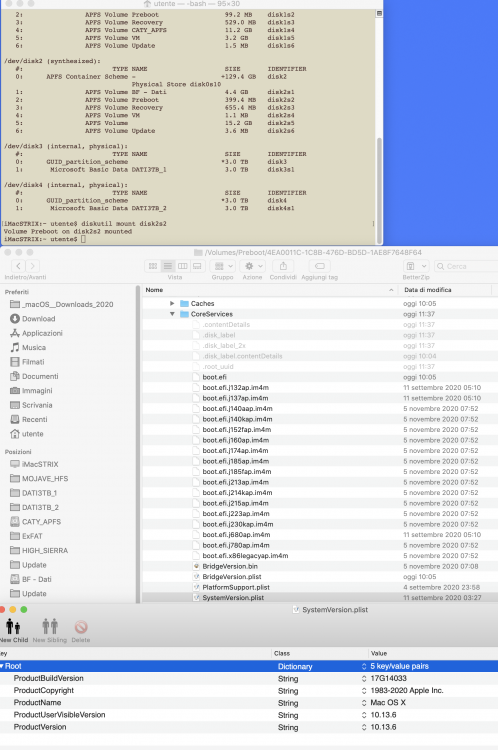The image size is (498, 750).
Task: Click Delete in plist editor
Action: click(x=81, y=630)
